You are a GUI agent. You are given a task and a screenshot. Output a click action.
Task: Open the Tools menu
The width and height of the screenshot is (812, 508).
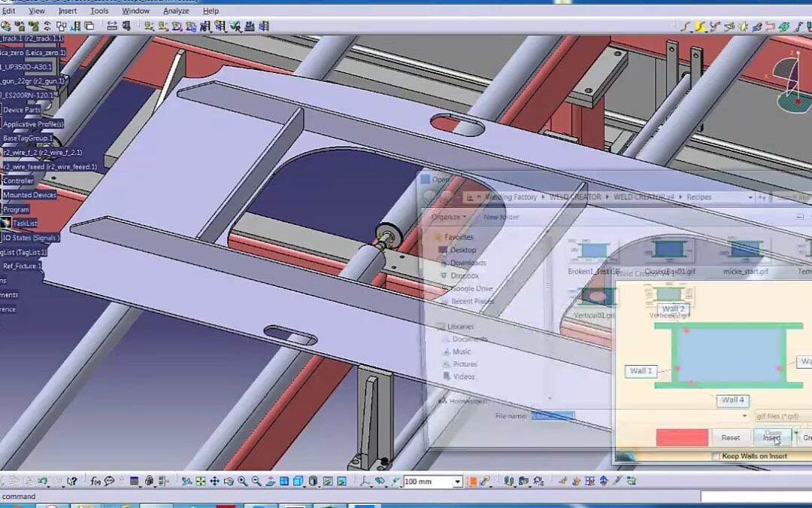click(x=99, y=11)
